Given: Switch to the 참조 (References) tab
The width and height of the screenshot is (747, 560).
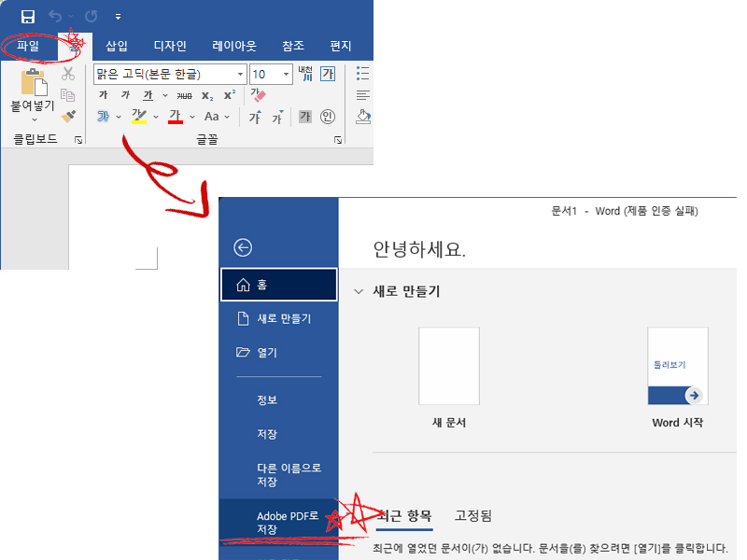Looking at the screenshot, I should point(293,46).
